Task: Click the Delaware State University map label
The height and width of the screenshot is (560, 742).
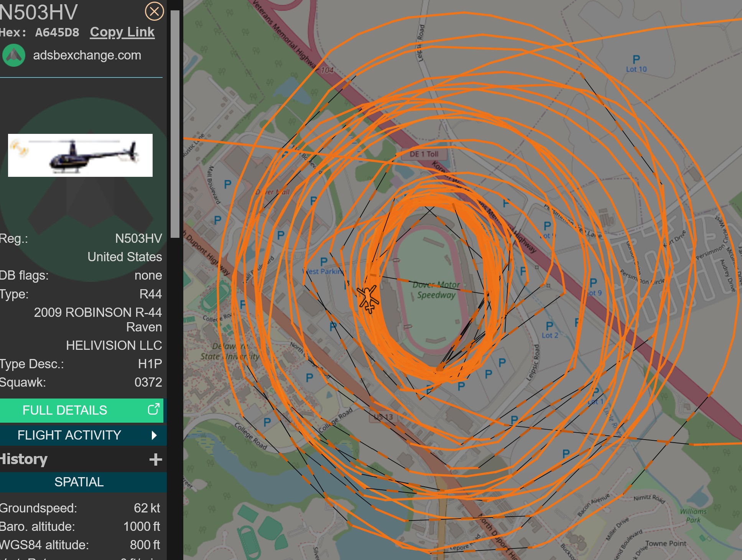Action: point(230,351)
